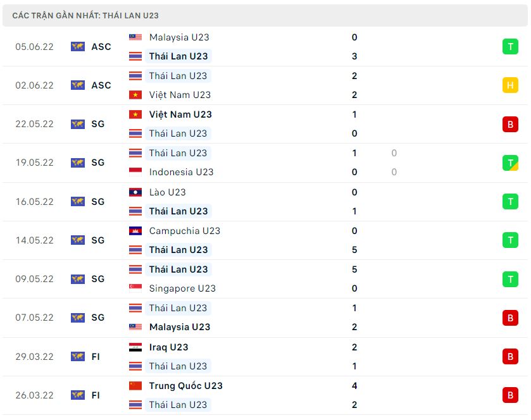The width and height of the screenshot is (531, 420).
Task: Click the Iraq U23 flag icon
Action: 135,347
